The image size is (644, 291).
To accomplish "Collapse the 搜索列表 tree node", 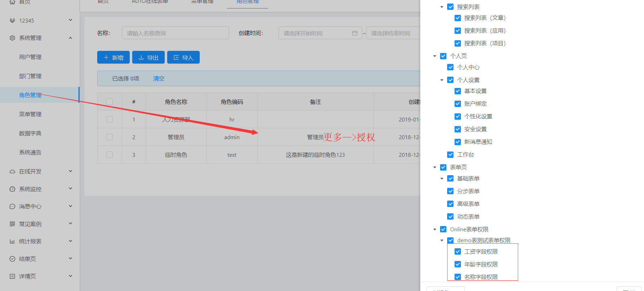I will point(442,7).
